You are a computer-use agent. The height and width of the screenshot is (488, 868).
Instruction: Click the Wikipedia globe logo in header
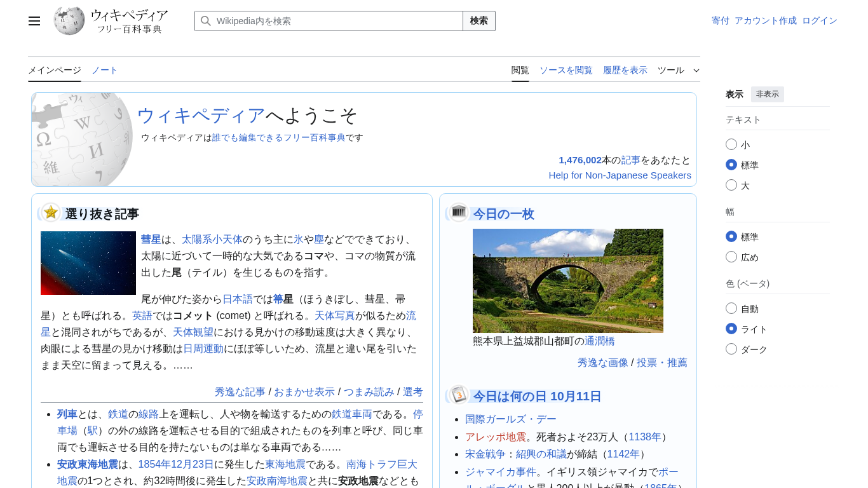point(69,21)
